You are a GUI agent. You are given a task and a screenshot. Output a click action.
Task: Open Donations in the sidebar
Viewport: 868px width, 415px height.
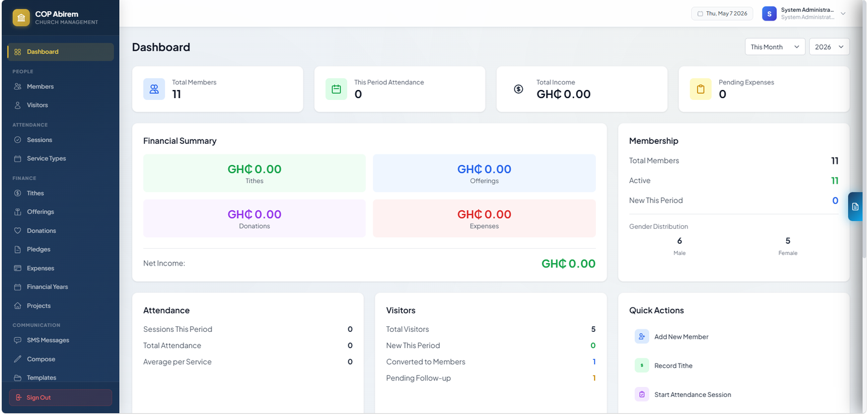[61, 231]
